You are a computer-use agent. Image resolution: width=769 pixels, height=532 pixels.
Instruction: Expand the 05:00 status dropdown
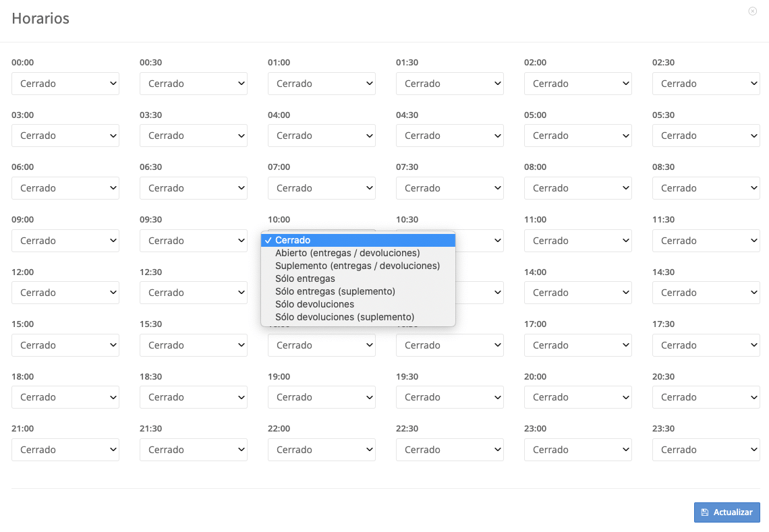point(577,136)
